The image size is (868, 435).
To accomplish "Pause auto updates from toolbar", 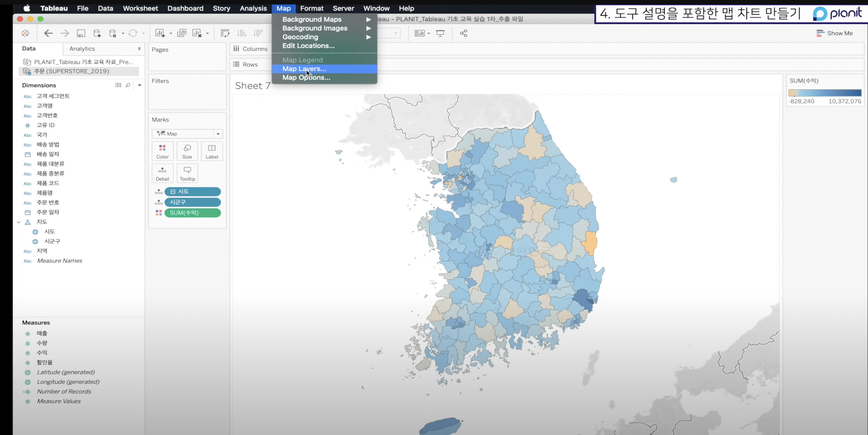I will click(112, 33).
